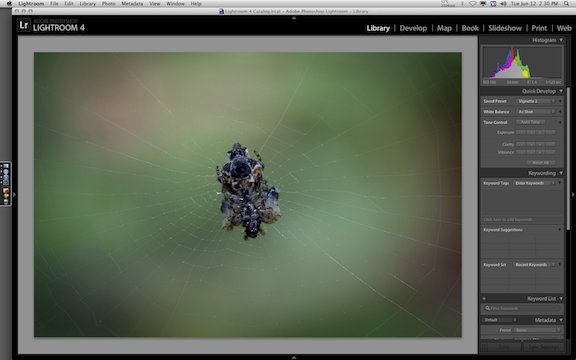Collapse the Keyword Set section triangle
Viewport: 576px width, 360px height.
click(560, 264)
